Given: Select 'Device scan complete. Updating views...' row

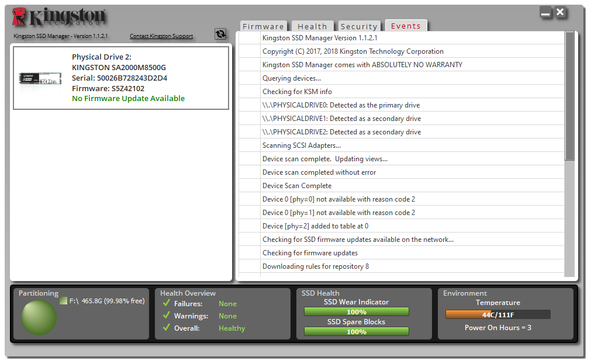Looking at the screenshot, I should pyautogui.click(x=402, y=159).
